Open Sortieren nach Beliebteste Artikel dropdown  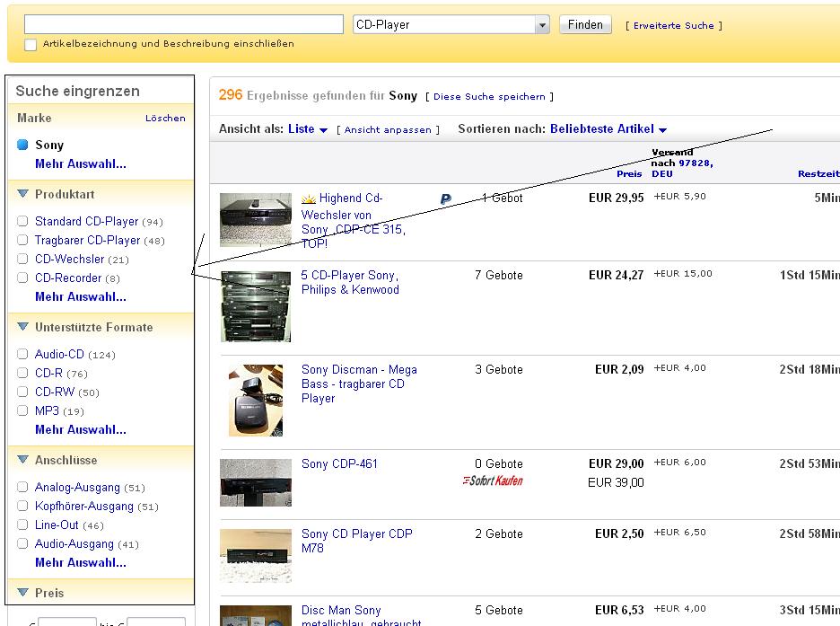click(608, 129)
